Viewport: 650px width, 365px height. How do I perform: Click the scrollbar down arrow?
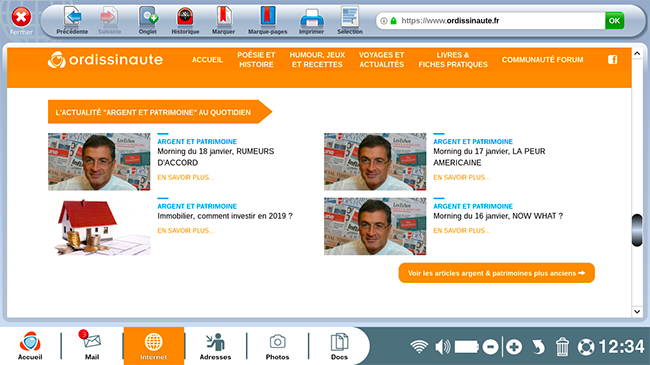coord(637,311)
